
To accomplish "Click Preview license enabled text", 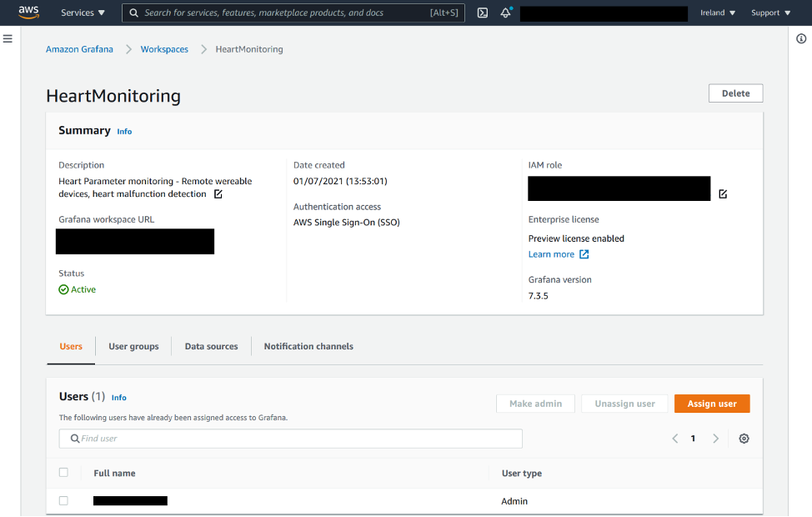I will pyautogui.click(x=576, y=238).
